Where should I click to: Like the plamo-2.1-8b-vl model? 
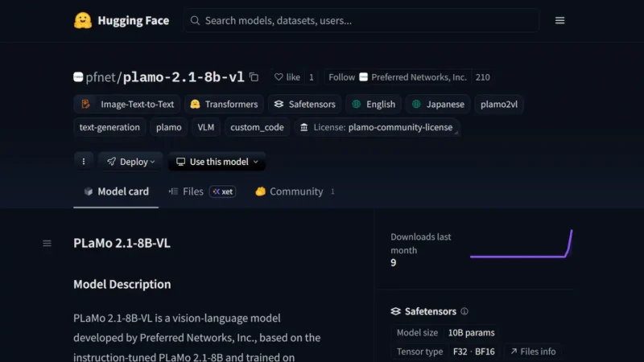(x=287, y=77)
